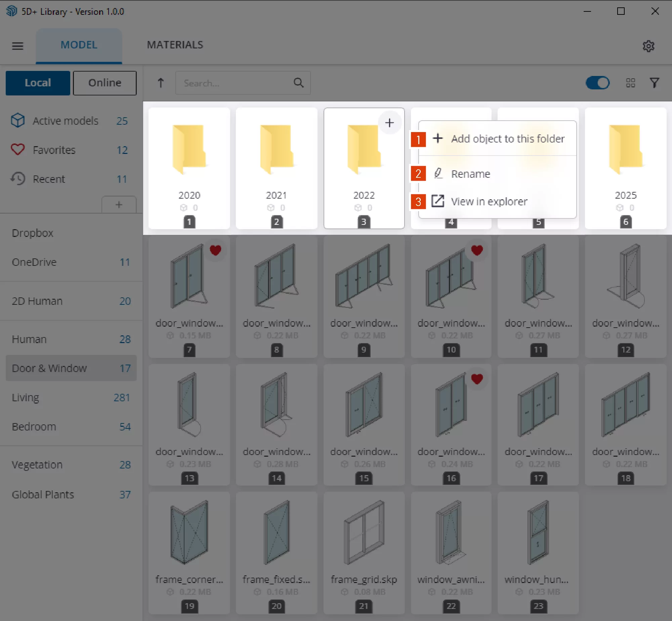Flip the toggle switch near the view icons
The width and height of the screenshot is (672, 621).
pyautogui.click(x=598, y=83)
